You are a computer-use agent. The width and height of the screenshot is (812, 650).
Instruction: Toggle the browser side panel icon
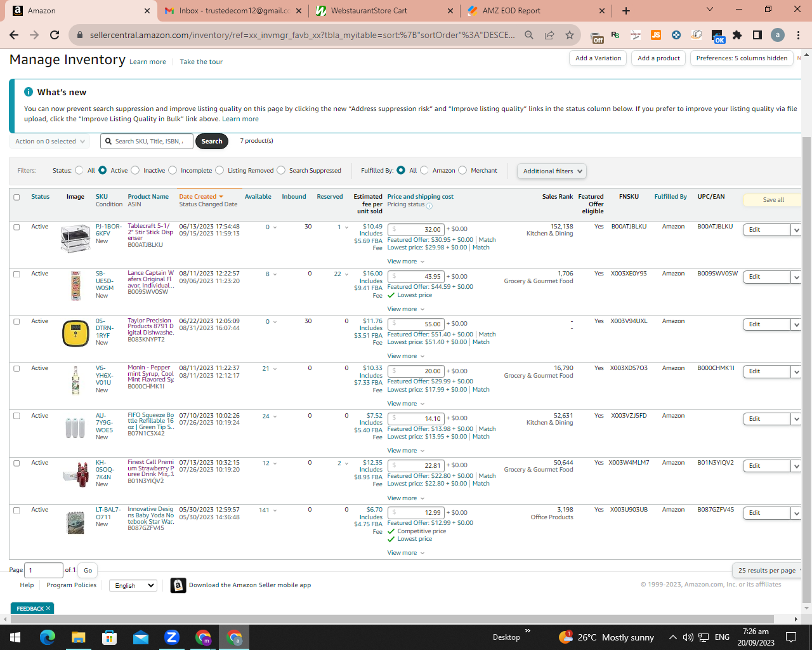pos(757,35)
